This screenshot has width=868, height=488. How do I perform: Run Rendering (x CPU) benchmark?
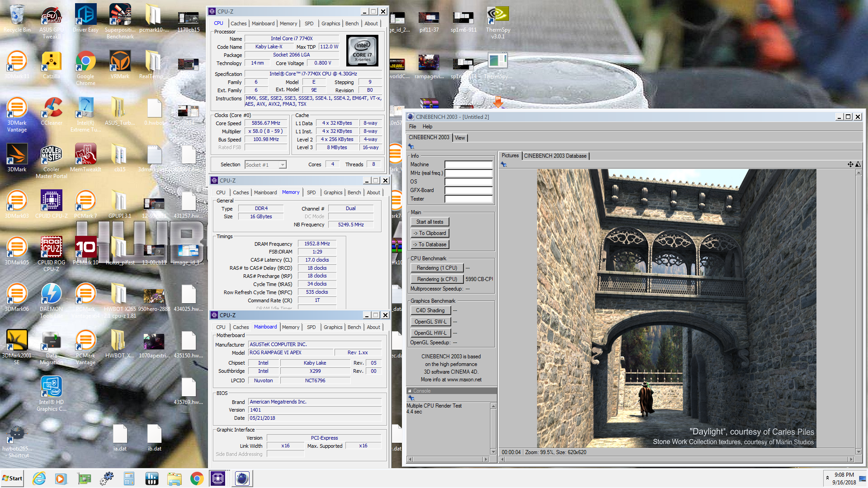(x=437, y=279)
